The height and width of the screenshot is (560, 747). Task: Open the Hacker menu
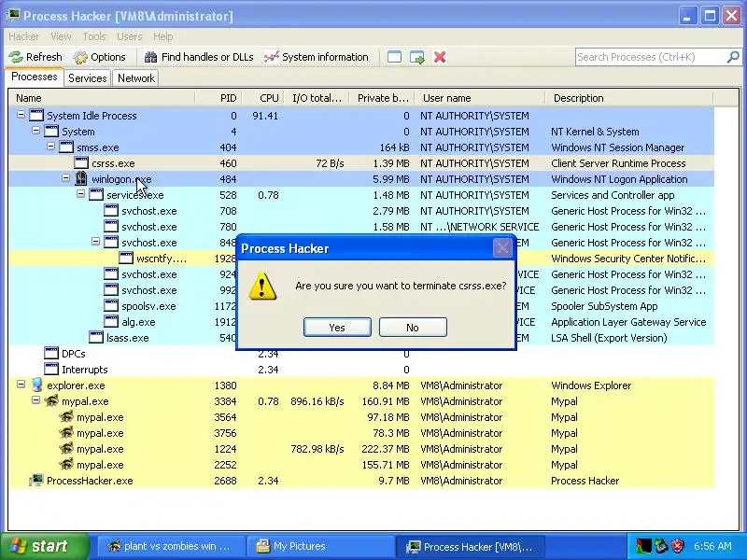pyautogui.click(x=24, y=36)
